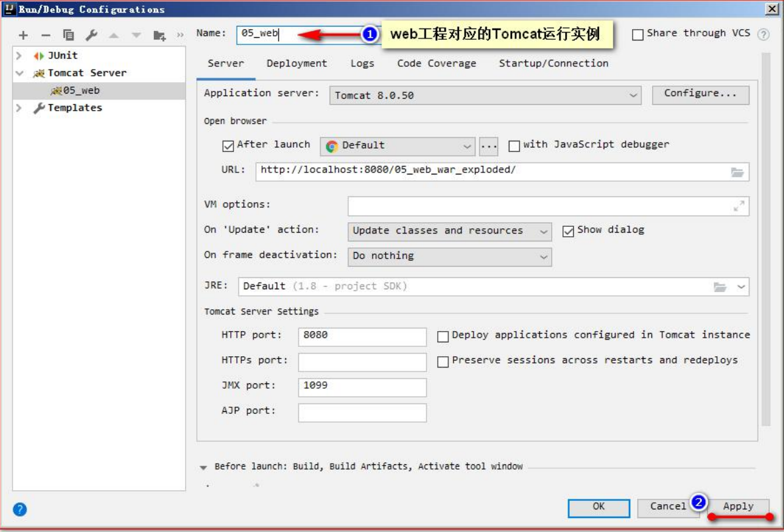Close the Run/Debug Configurations dialog
784x532 pixels.
[771, 9]
